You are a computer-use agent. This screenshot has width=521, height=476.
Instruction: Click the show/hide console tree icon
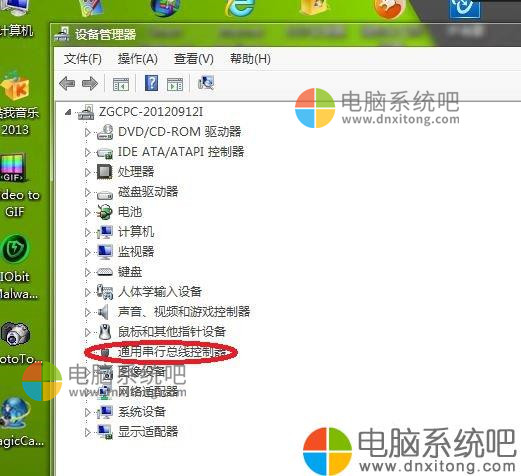click(121, 84)
